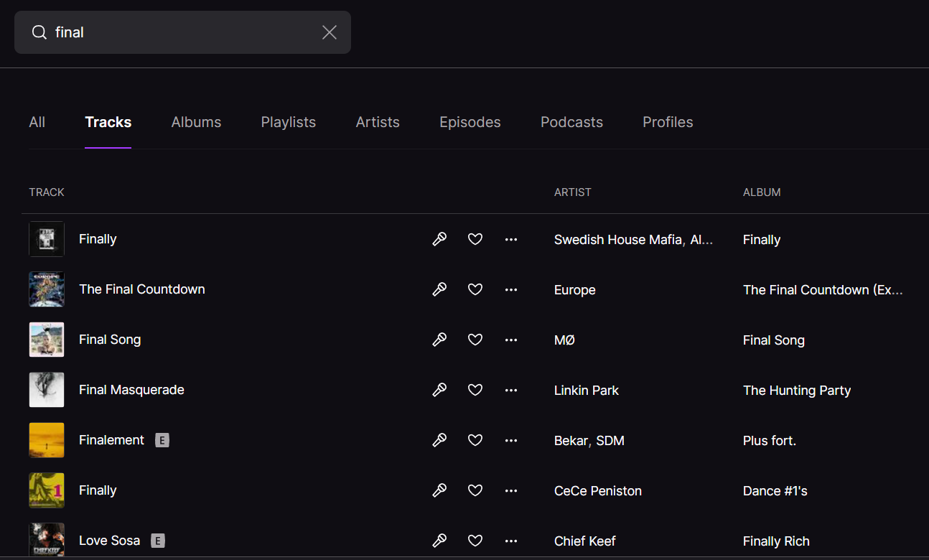
Task: Open the Linkin Park artist page
Action: click(x=587, y=391)
